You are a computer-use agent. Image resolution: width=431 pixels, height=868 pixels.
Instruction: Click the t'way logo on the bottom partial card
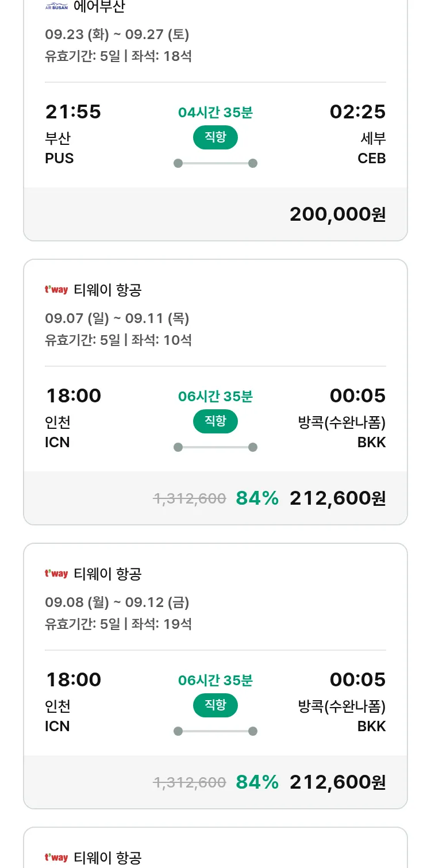[56, 858]
